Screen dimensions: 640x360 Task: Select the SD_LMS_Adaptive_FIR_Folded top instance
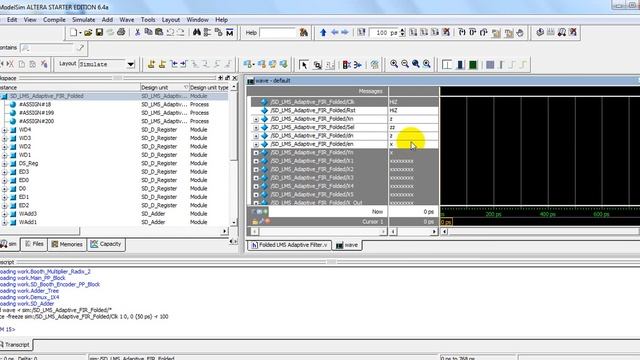[47, 96]
